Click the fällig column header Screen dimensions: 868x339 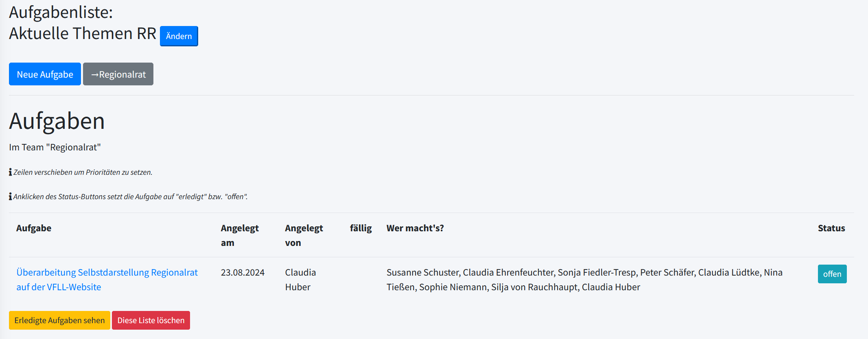click(361, 228)
